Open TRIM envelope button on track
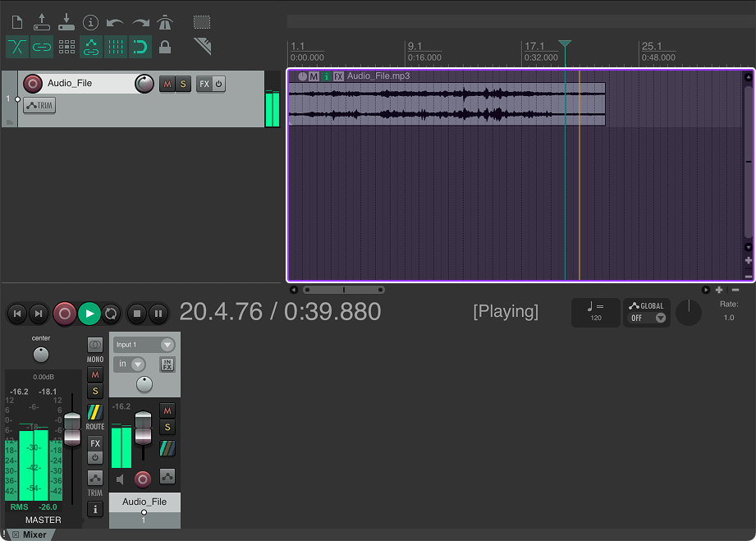This screenshot has height=541, width=756. click(39, 105)
